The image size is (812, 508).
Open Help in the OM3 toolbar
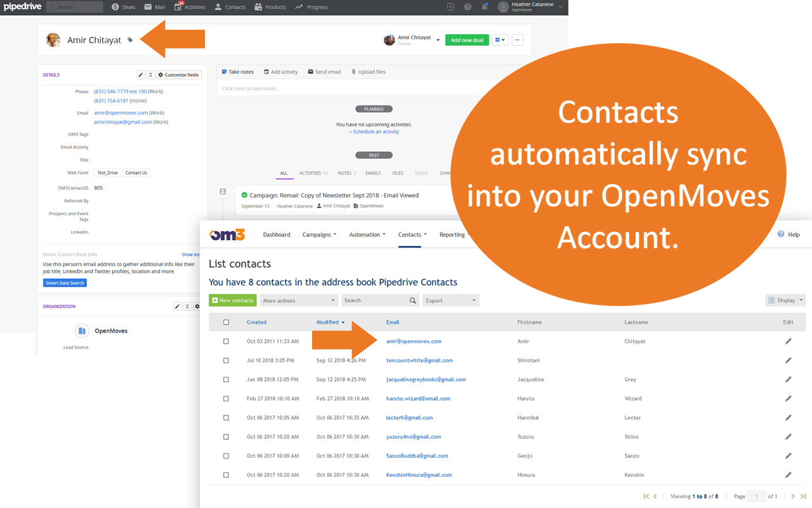coord(789,234)
